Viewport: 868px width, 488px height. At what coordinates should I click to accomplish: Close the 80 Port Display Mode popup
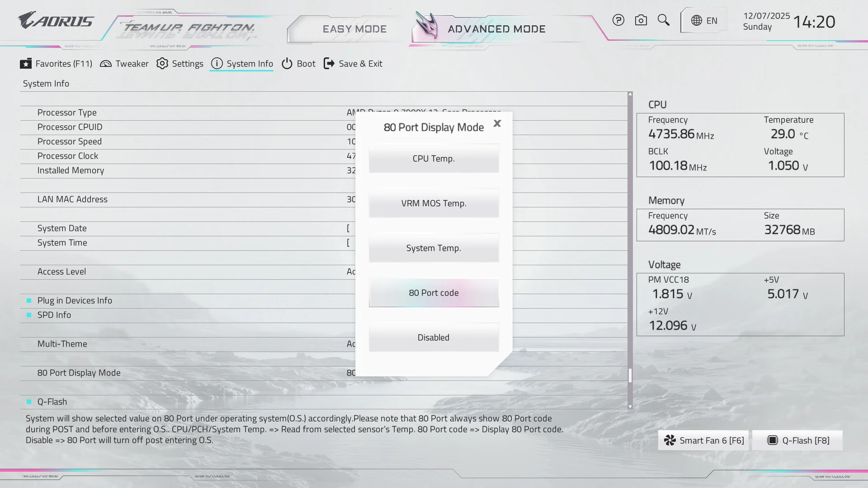(497, 123)
